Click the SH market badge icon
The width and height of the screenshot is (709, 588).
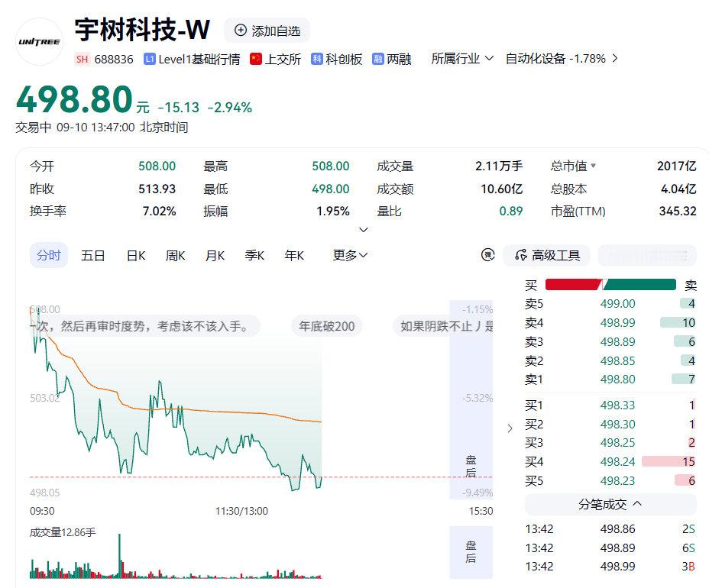82,60
